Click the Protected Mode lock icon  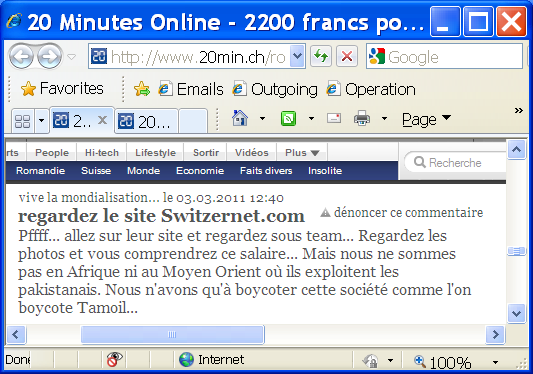371,360
